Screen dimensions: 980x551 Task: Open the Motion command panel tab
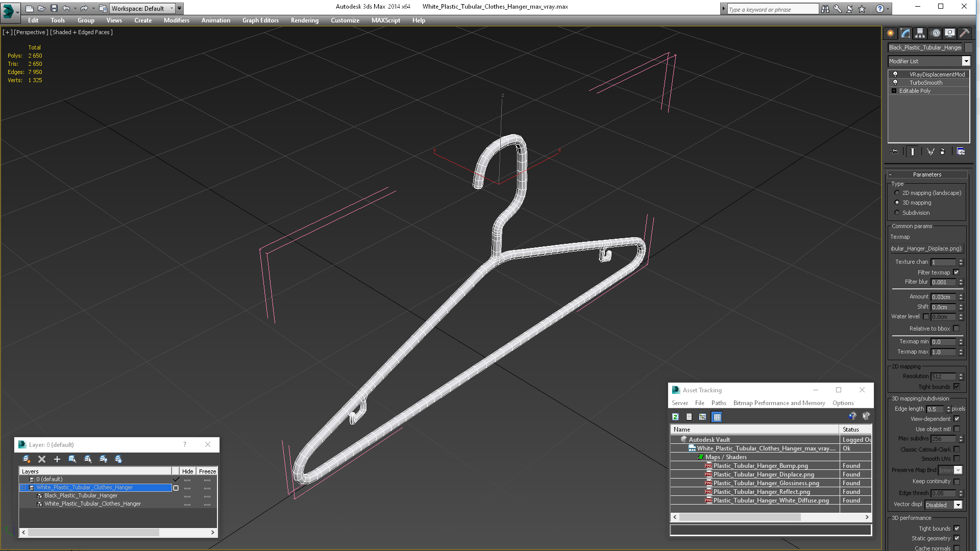tap(935, 33)
